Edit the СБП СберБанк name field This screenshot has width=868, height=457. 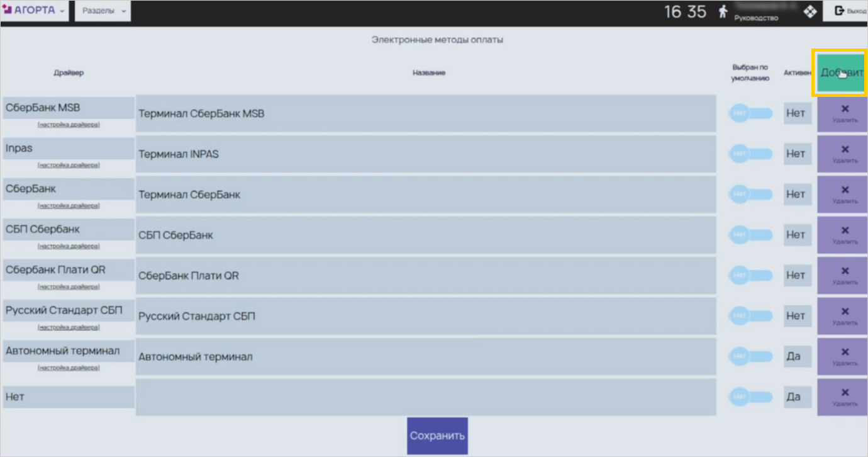tap(426, 235)
